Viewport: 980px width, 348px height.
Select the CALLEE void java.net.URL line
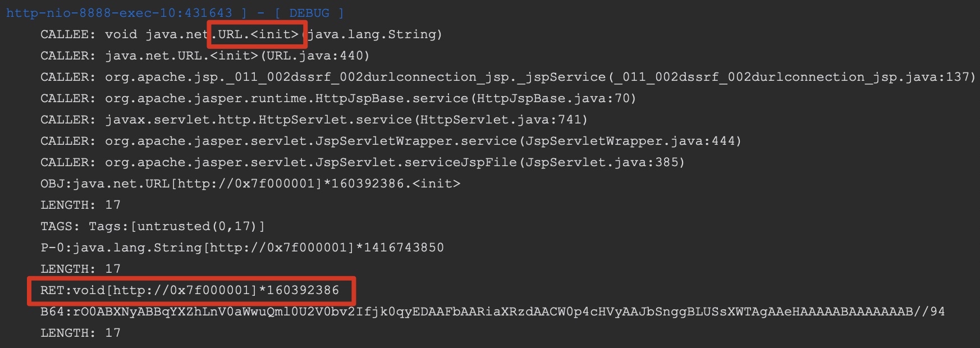coord(241,34)
